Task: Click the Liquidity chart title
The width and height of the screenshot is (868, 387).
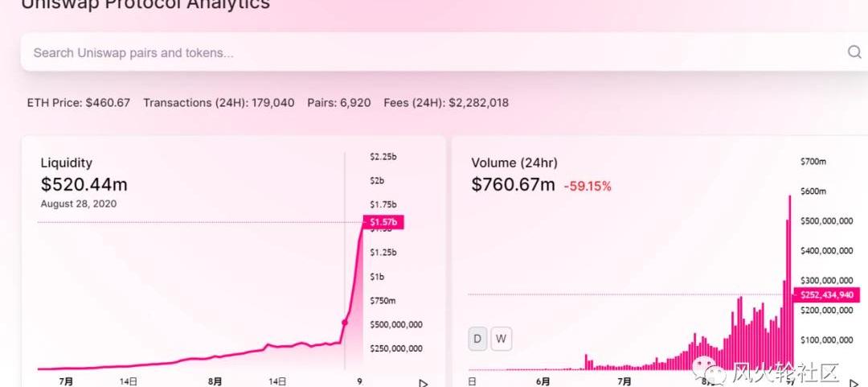Action: point(67,163)
